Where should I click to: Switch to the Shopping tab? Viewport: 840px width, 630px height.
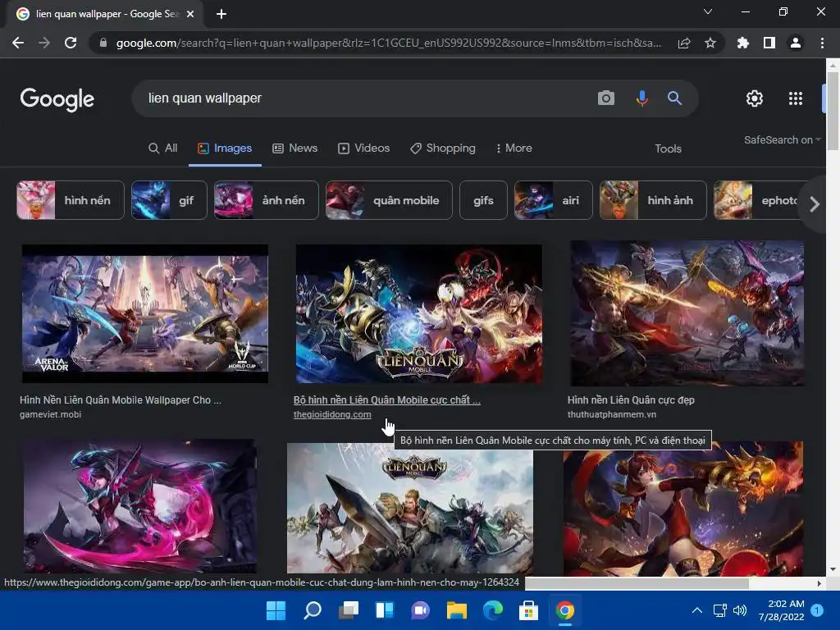442,148
